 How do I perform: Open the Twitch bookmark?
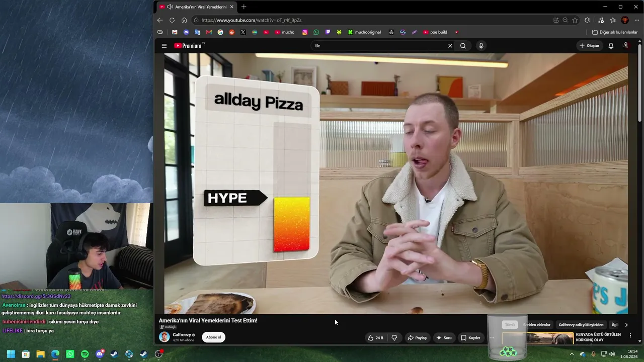(328, 32)
